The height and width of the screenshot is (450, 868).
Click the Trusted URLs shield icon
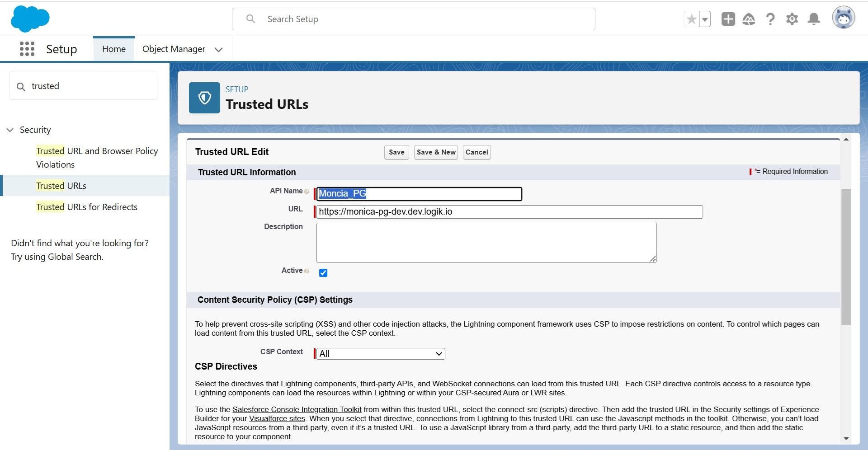[204, 98]
